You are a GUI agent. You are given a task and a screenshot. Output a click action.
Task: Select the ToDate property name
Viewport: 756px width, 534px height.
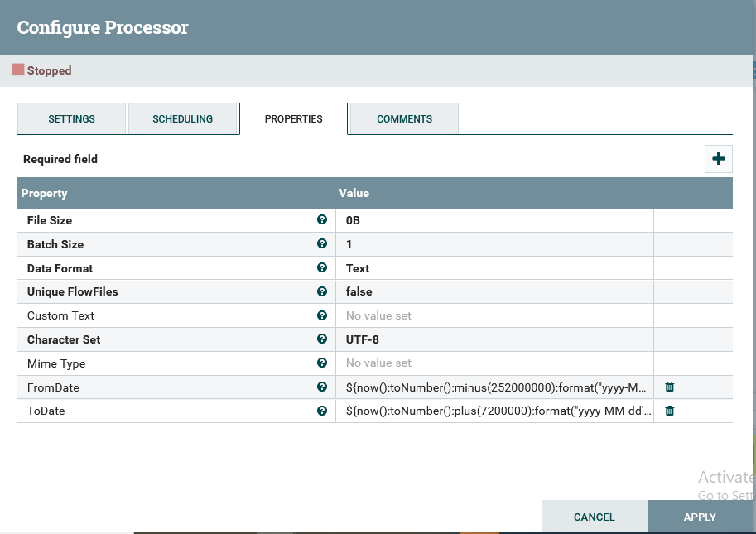pyautogui.click(x=46, y=411)
